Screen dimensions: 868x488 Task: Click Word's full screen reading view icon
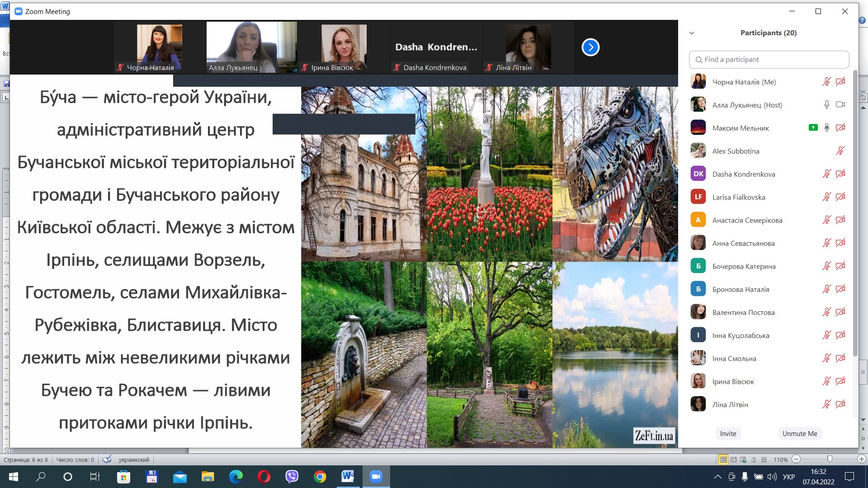click(x=733, y=460)
